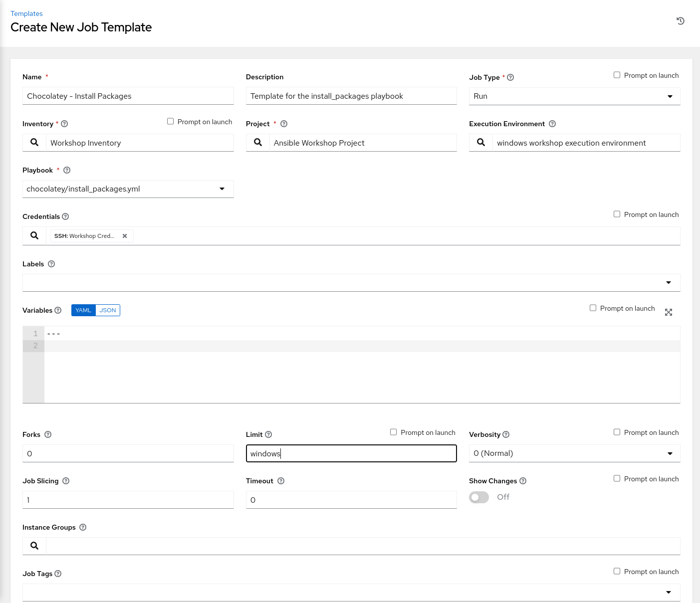Show help for Timeout field

pyautogui.click(x=281, y=481)
